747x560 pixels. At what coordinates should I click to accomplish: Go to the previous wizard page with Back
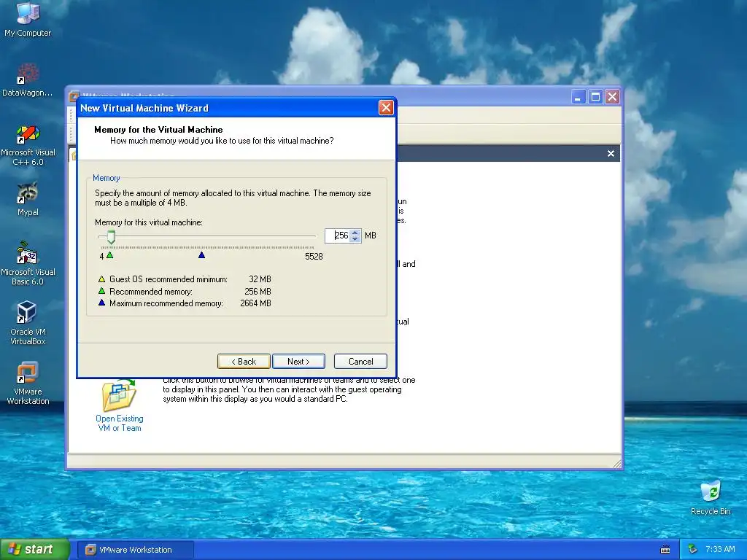coord(244,362)
